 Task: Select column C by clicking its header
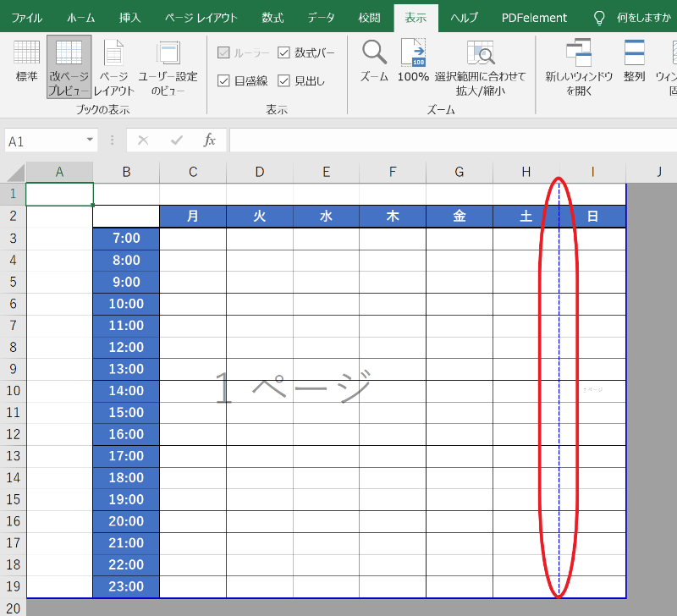tap(192, 172)
